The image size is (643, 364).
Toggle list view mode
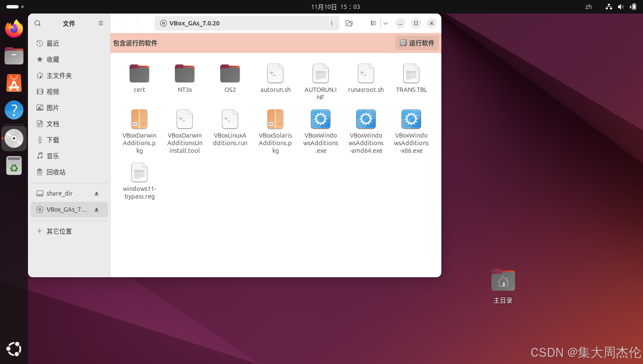tap(373, 23)
